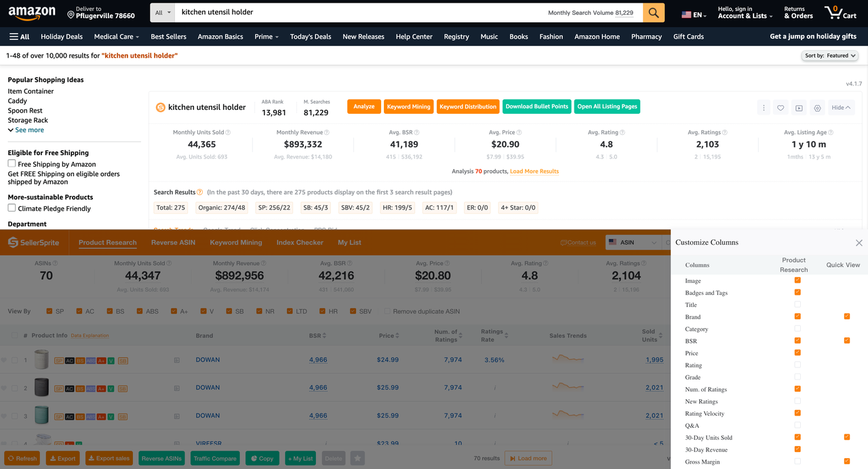Switch to Reverse ASIN tab

(x=174, y=243)
